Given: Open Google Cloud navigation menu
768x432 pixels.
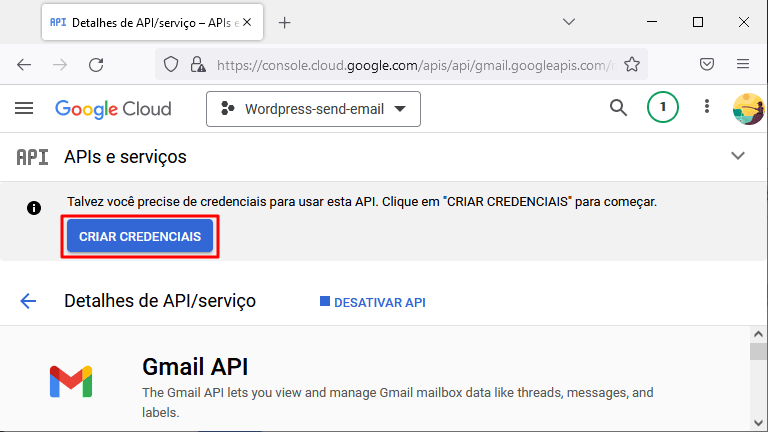Looking at the screenshot, I should pos(24,108).
